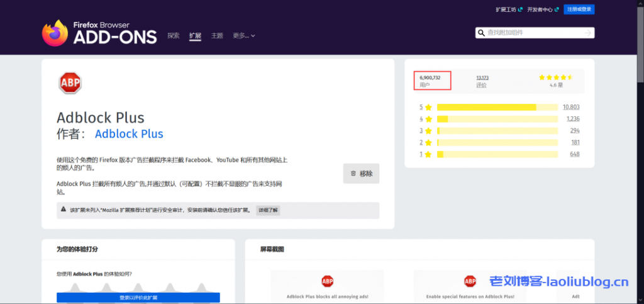Go to the 扩展 tab

(195, 36)
